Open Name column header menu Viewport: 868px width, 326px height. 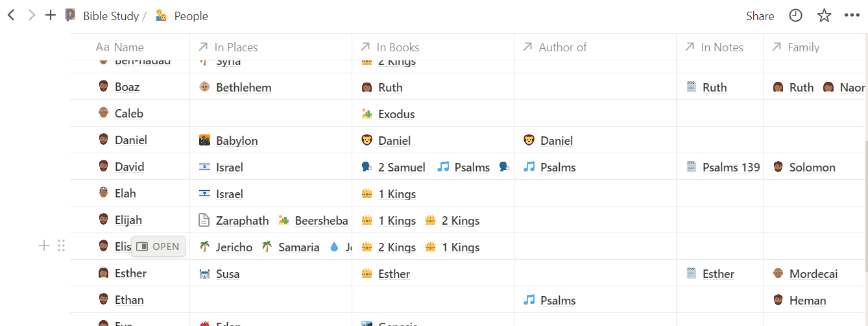click(x=130, y=47)
